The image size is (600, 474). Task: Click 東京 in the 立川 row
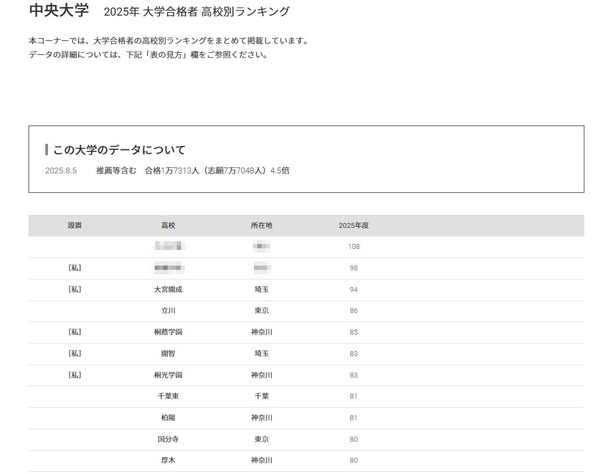pos(262,311)
